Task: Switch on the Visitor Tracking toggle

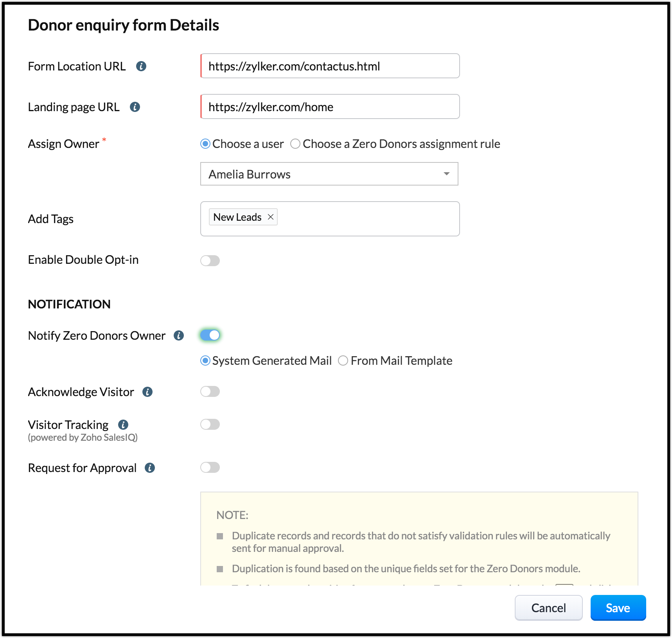Action: coord(210,424)
